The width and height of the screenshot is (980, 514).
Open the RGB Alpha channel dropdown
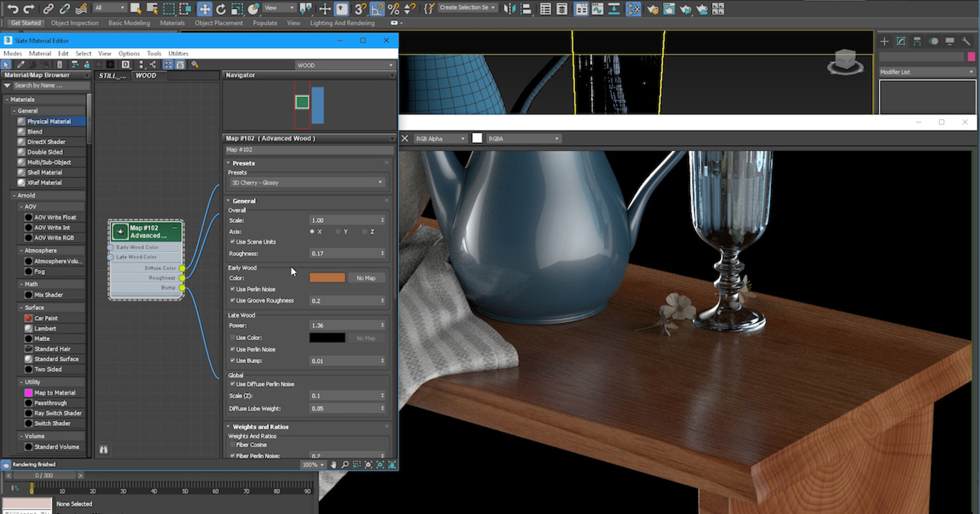coord(440,138)
